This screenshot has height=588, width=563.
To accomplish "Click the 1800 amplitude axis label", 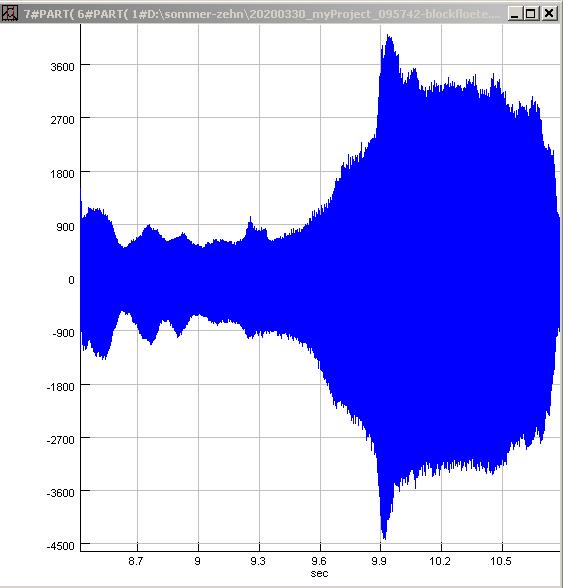I will coord(62,174).
